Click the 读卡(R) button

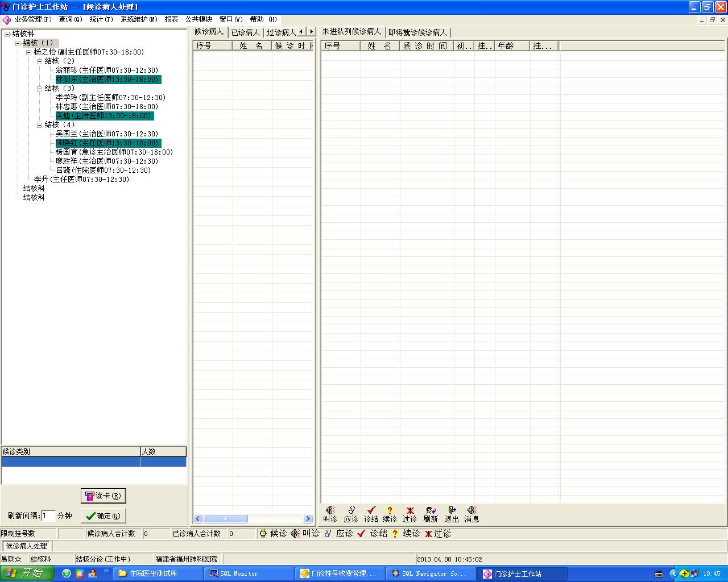click(104, 496)
